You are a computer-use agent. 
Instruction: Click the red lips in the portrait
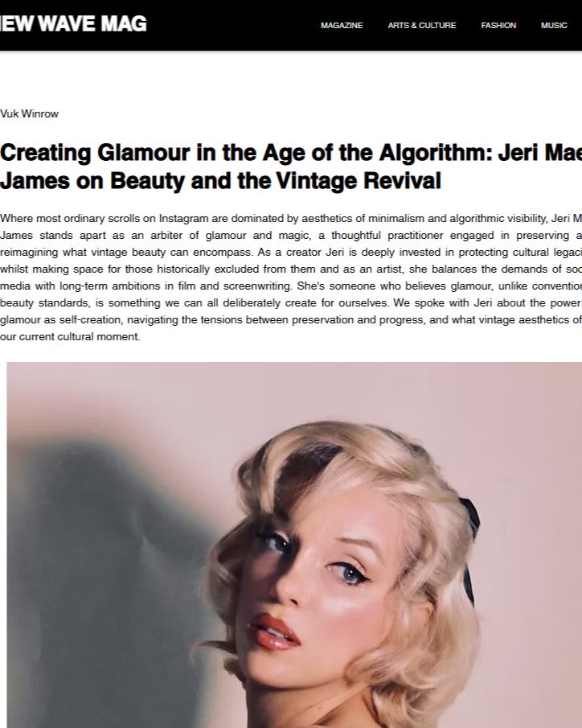pos(274,631)
